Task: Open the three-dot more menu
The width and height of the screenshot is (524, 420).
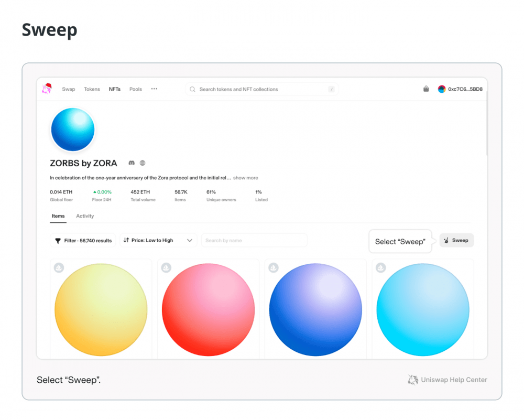Action: pyautogui.click(x=154, y=89)
